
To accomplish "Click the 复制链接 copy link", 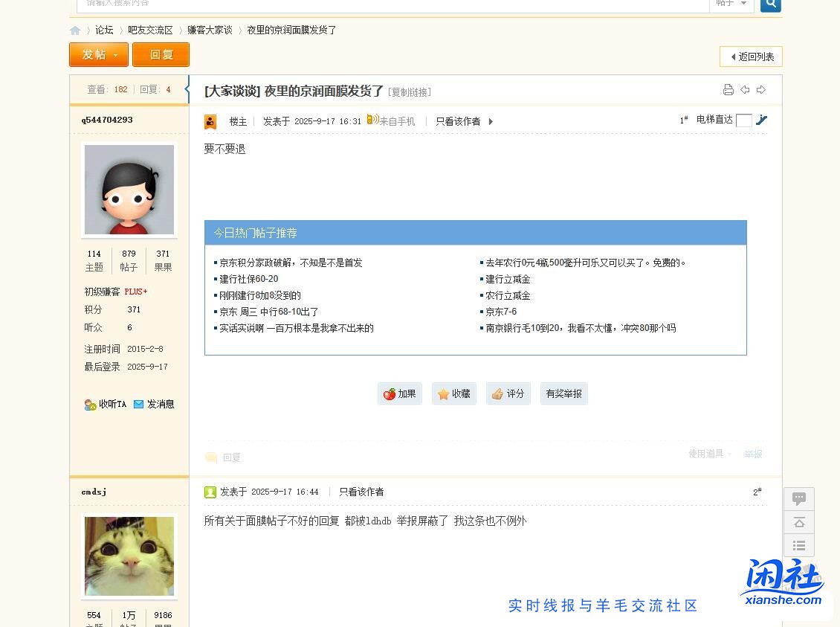I will point(410,91).
